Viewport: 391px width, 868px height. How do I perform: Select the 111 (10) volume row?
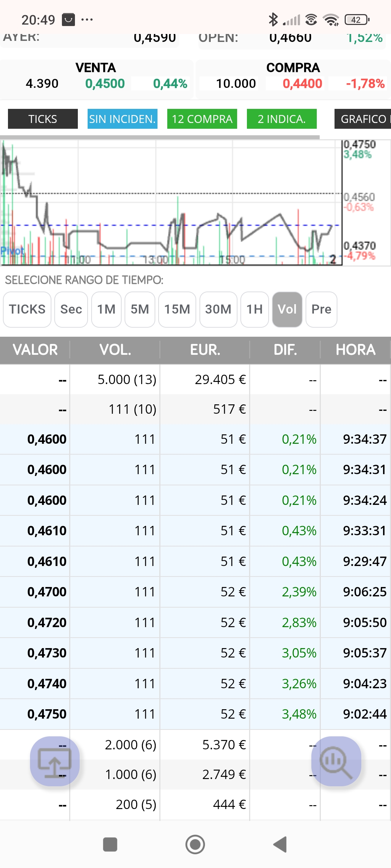click(x=195, y=409)
